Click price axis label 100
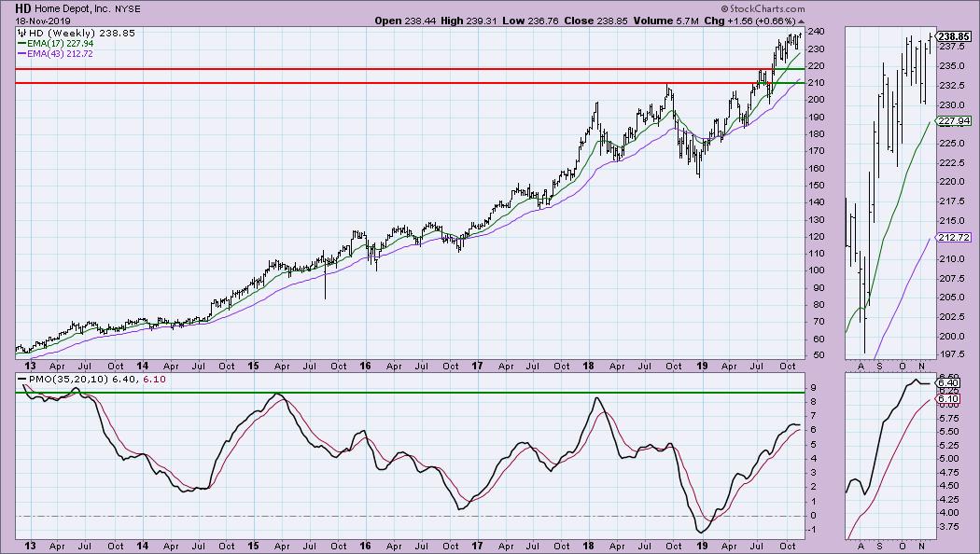 pos(817,270)
